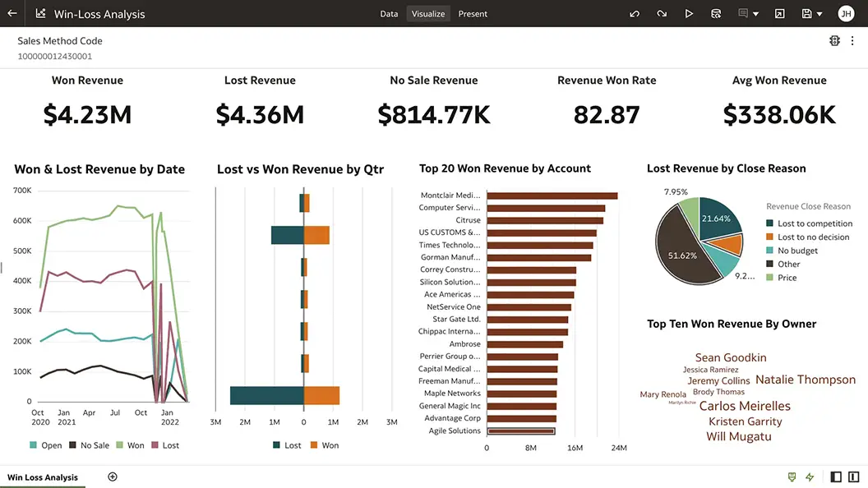The height and width of the screenshot is (488, 868).
Task: Switch to the Data tab
Action: (x=389, y=14)
